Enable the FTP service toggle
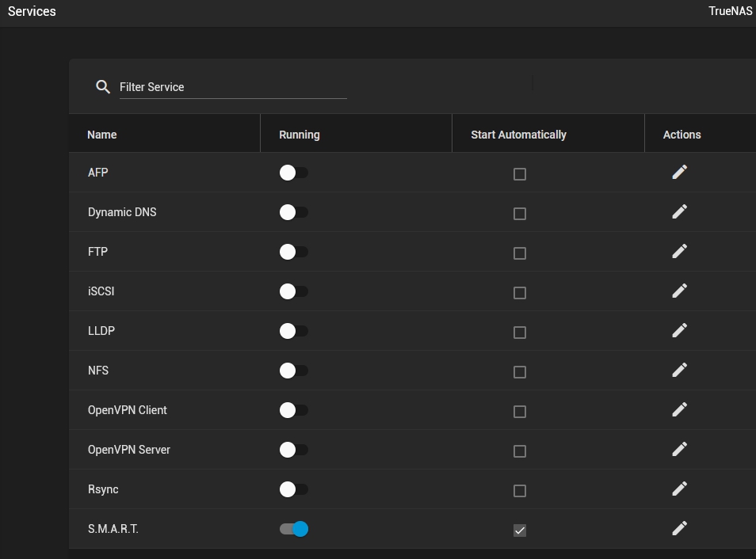 [x=294, y=252]
